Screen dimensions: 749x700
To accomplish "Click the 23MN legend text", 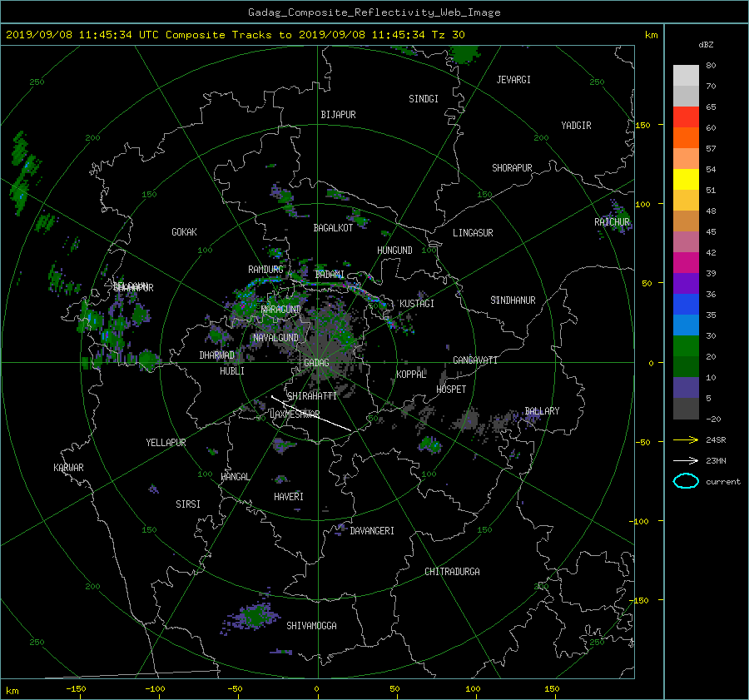I will [x=716, y=460].
